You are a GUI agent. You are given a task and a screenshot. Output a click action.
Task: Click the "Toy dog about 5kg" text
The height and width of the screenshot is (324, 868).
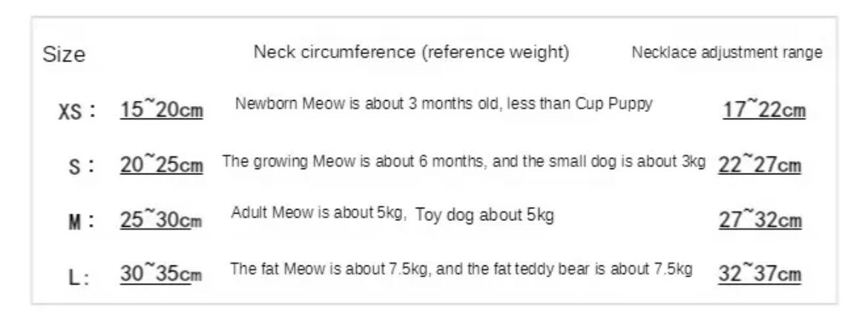484,216
